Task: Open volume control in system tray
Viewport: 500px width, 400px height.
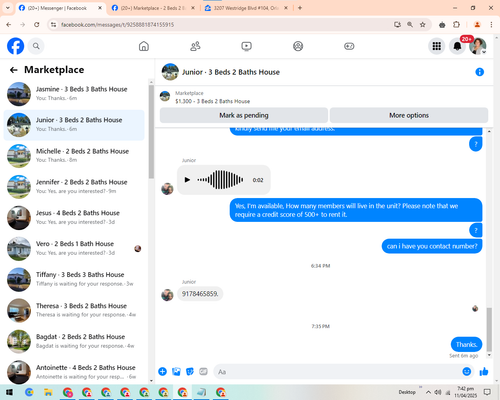Action: [x=438, y=392]
